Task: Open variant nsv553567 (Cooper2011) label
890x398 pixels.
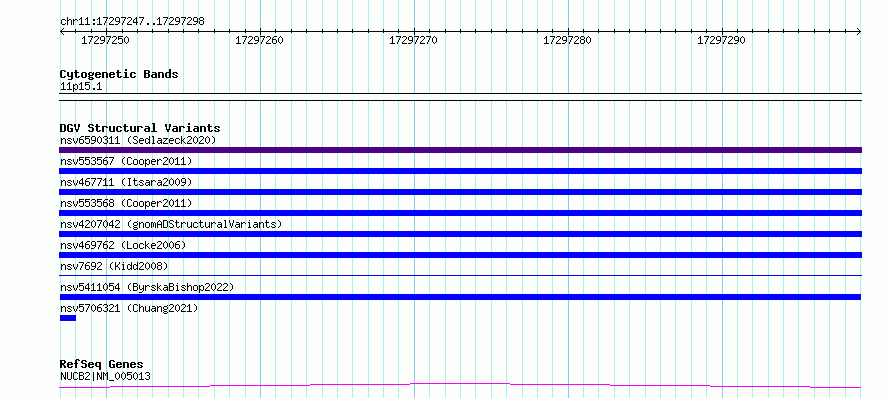Action: tap(126, 161)
